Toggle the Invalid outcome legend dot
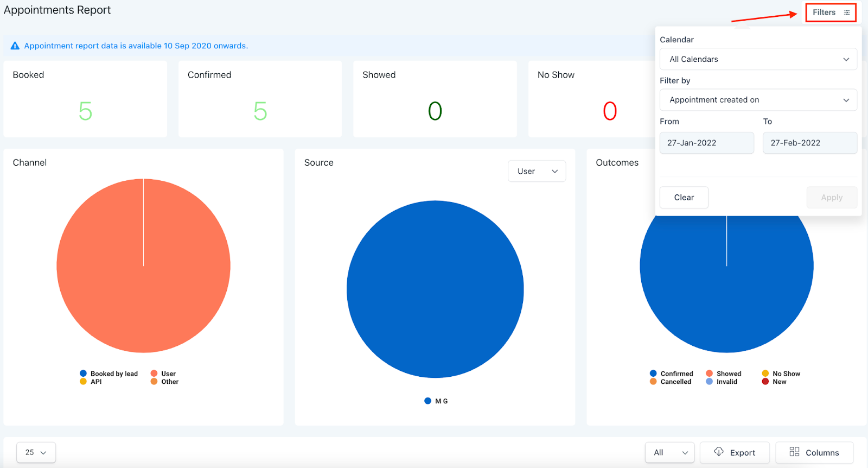The width and height of the screenshot is (868, 468). (709, 382)
